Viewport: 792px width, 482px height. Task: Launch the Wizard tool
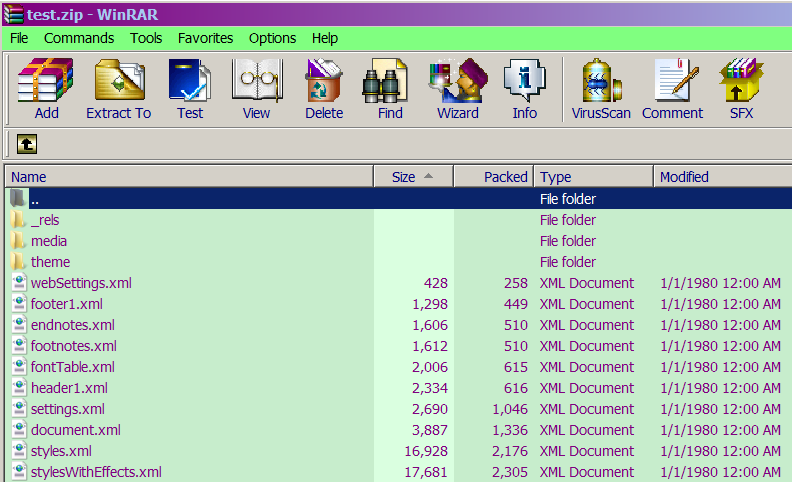point(458,81)
